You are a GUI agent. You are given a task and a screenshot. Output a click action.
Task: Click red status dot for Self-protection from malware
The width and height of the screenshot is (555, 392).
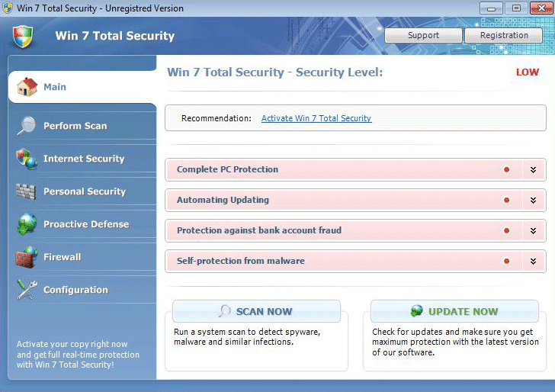point(506,261)
